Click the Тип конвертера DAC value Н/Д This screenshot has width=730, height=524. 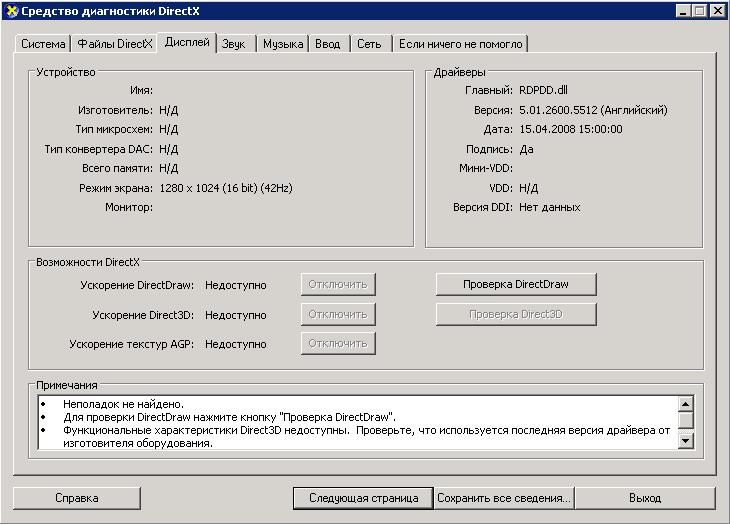pyautogui.click(x=169, y=149)
